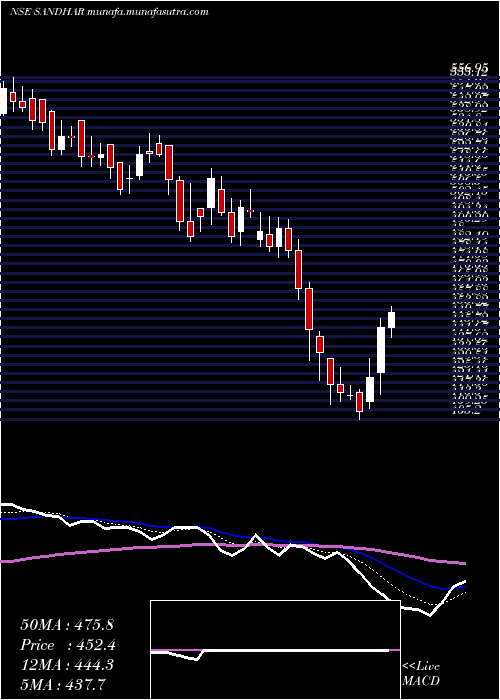The image size is (500, 700).
Task: Select the 50MA : 475.8 label
Action: (x=67, y=625)
